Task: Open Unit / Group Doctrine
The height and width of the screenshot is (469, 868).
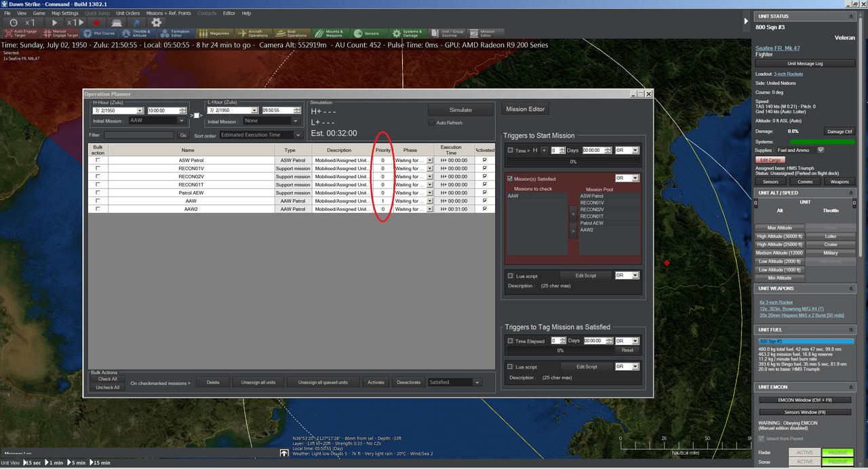Action: pos(447,33)
